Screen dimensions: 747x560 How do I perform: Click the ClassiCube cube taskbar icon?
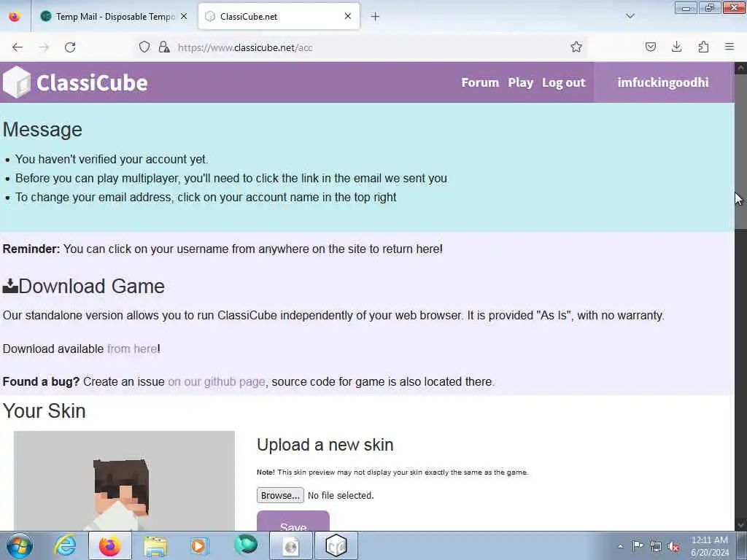click(x=336, y=545)
